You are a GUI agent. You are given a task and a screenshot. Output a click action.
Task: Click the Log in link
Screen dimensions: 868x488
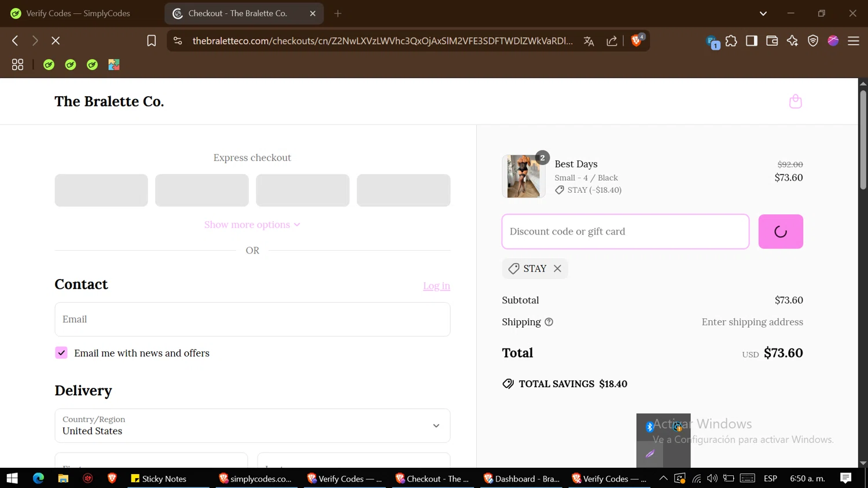point(436,286)
